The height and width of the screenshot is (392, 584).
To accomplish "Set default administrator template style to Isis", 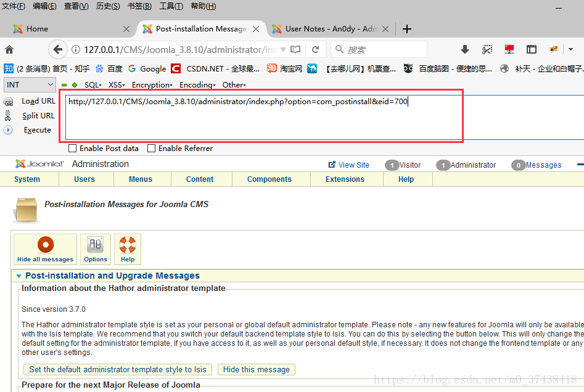I will (118, 369).
